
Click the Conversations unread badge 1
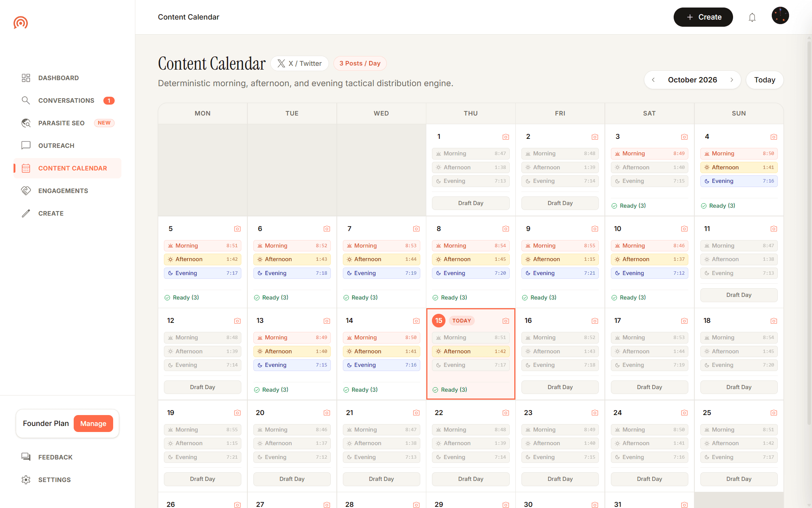[x=109, y=100]
